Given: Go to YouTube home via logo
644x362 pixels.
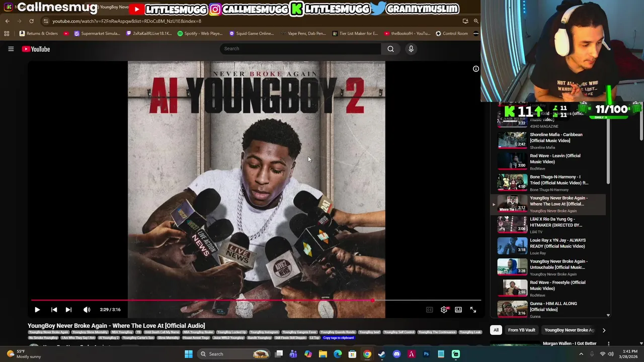Looking at the screenshot, I should [x=36, y=49].
